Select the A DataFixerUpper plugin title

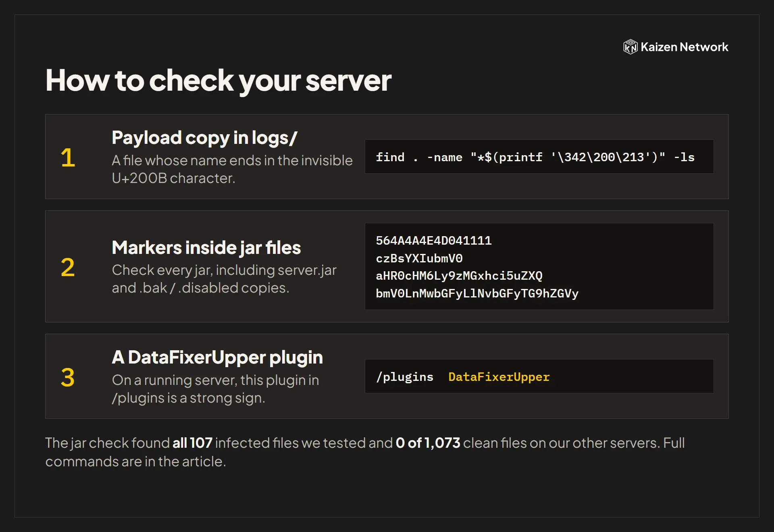(217, 357)
